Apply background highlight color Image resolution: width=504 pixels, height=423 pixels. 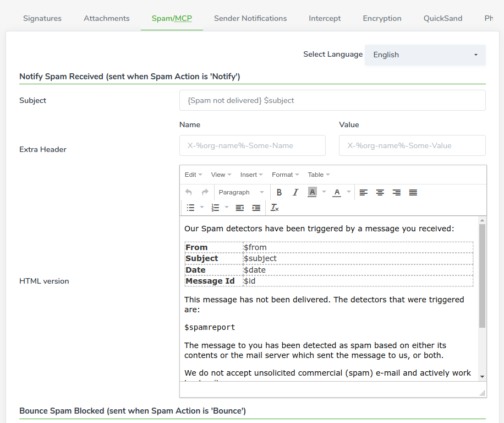click(x=312, y=192)
